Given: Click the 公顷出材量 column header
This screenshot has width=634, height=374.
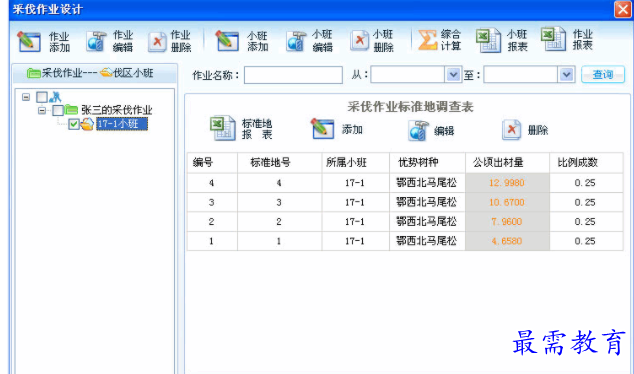Looking at the screenshot, I should click(x=507, y=163).
